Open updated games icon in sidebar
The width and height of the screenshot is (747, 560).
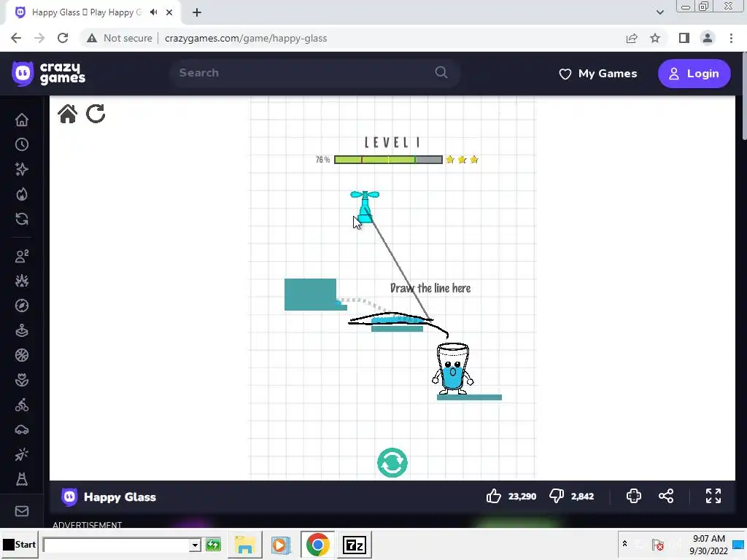[22, 219]
